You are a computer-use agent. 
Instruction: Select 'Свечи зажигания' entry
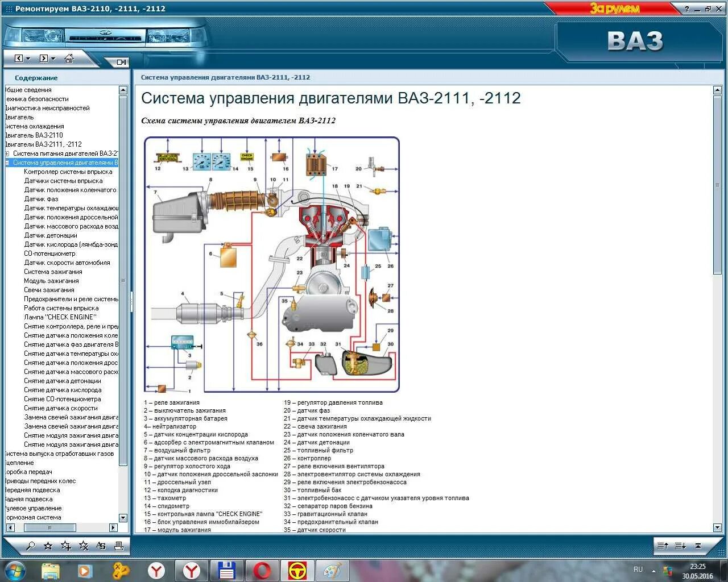[49, 290]
